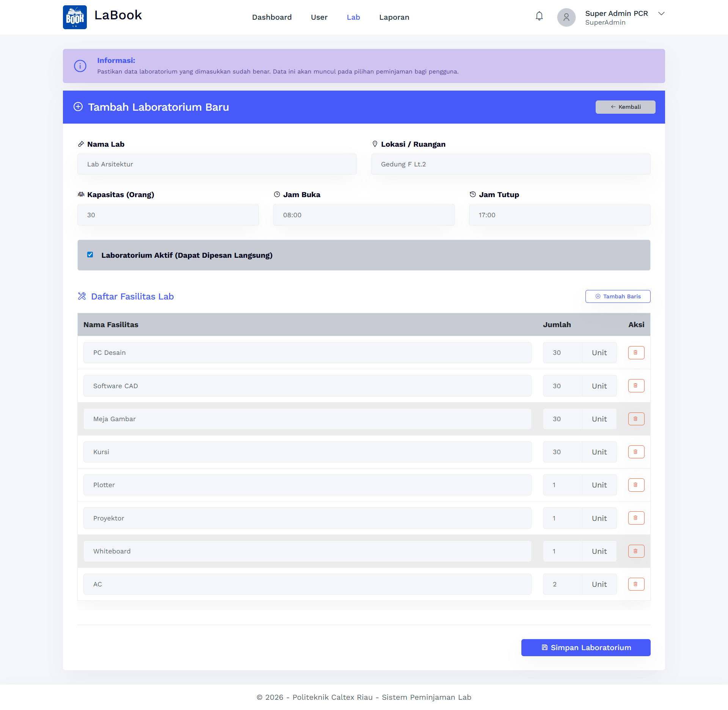Click the user avatar icon
This screenshot has width=728, height=710.
pos(566,17)
